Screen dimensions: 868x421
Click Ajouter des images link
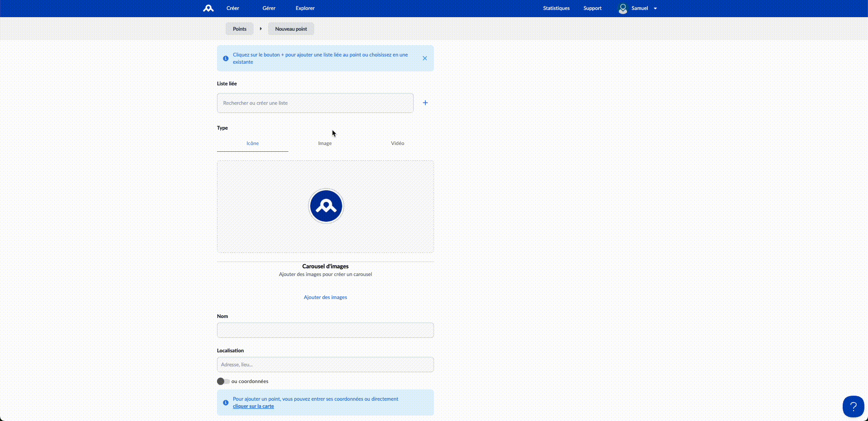click(x=325, y=297)
